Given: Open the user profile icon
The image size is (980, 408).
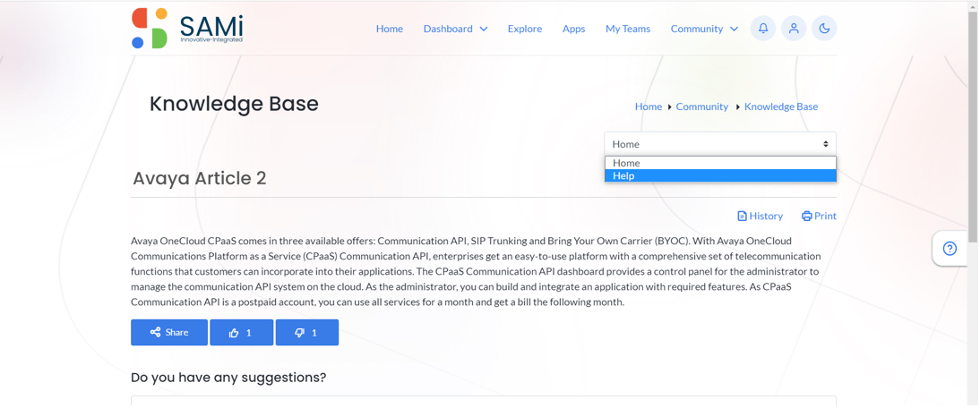Looking at the screenshot, I should coord(794,29).
